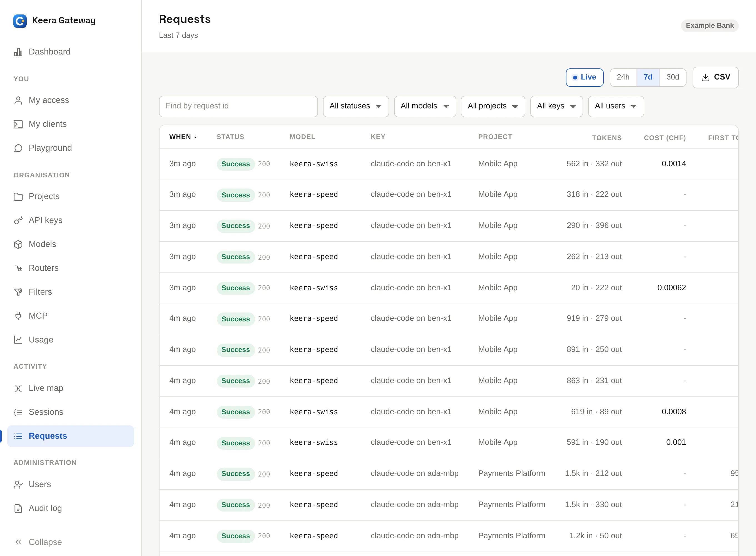Click the Projects folder icon

(x=18, y=197)
